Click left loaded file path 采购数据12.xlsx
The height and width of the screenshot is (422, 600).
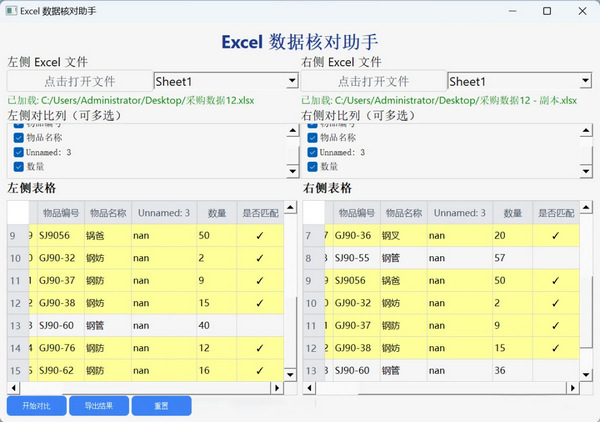pyautogui.click(x=131, y=100)
